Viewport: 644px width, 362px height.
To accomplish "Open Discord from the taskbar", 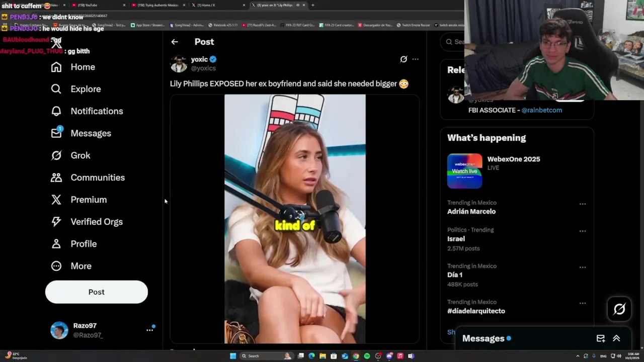I will 389,356.
